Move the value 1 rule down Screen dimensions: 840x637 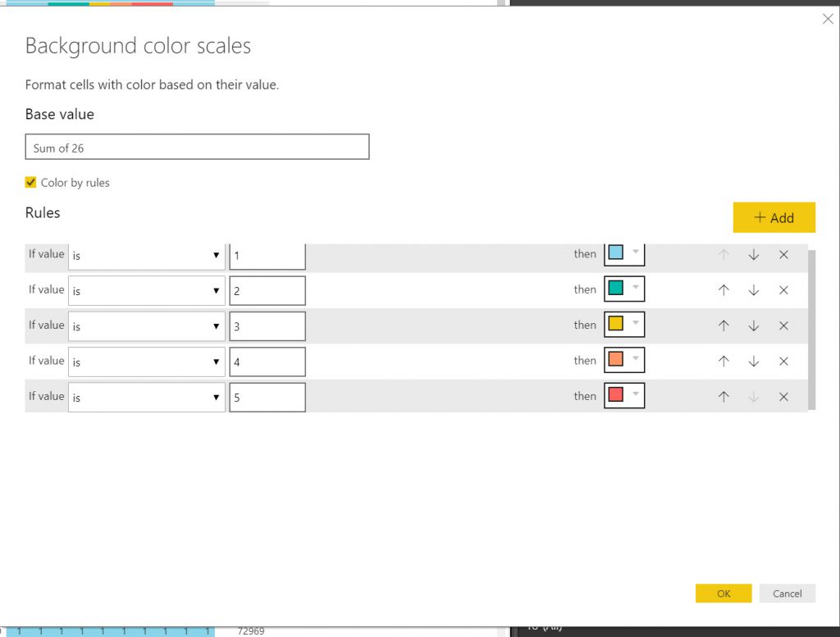[753, 255]
